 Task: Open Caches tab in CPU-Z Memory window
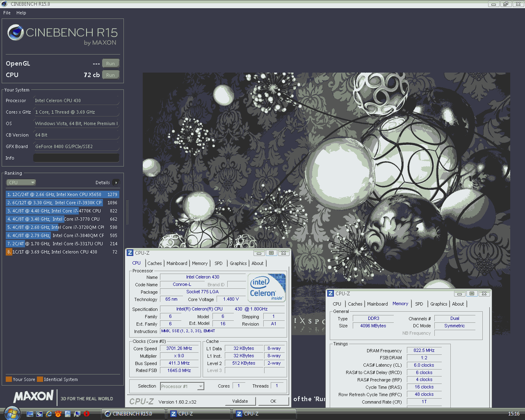pyautogui.click(x=355, y=304)
